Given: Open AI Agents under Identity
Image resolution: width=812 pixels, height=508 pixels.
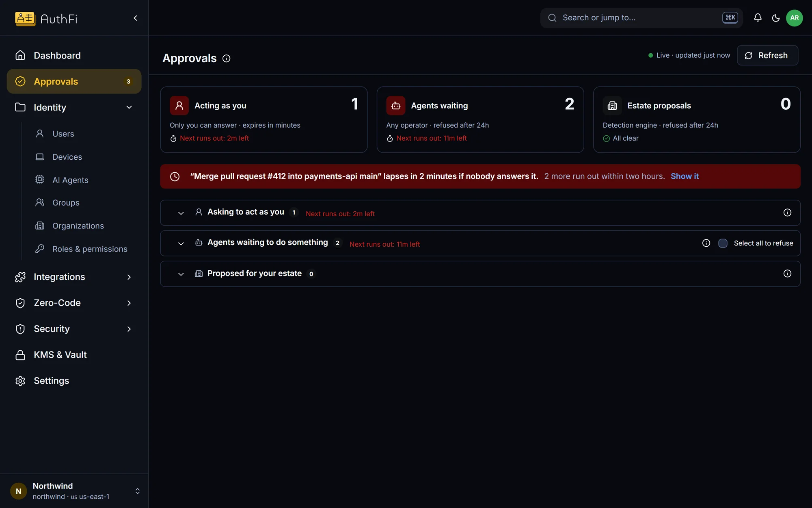Looking at the screenshot, I should tap(85, 180).
